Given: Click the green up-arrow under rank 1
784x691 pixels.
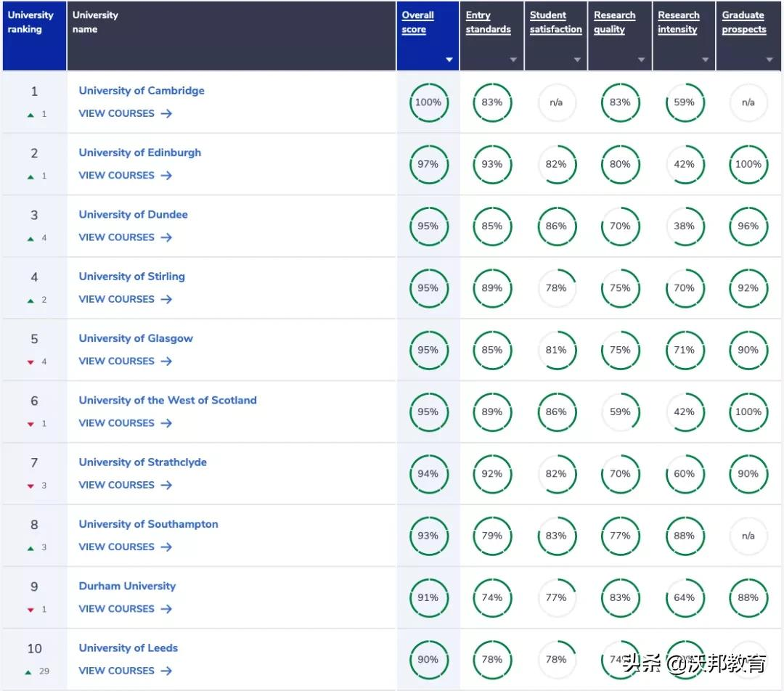Looking at the screenshot, I should pyautogui.click(x=30, y=115).
